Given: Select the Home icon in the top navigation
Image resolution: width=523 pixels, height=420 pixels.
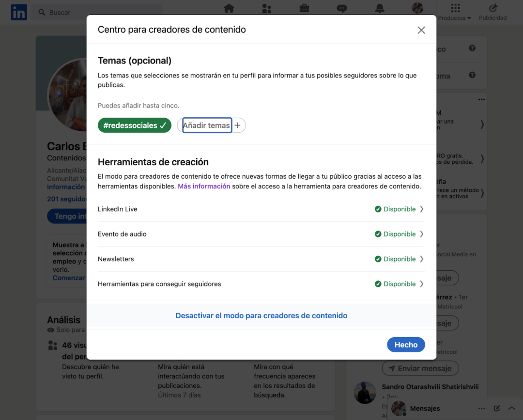Looking at the screenshot, I should click(x=229, y=8).
